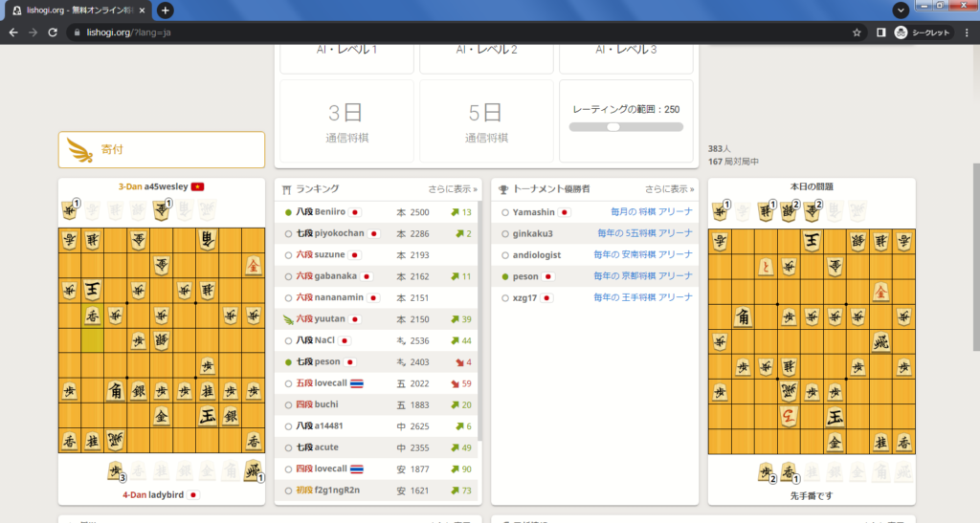Open the live game board of a45wesley
This screenshot has width=980, height=523.
[x=162, y=340]
